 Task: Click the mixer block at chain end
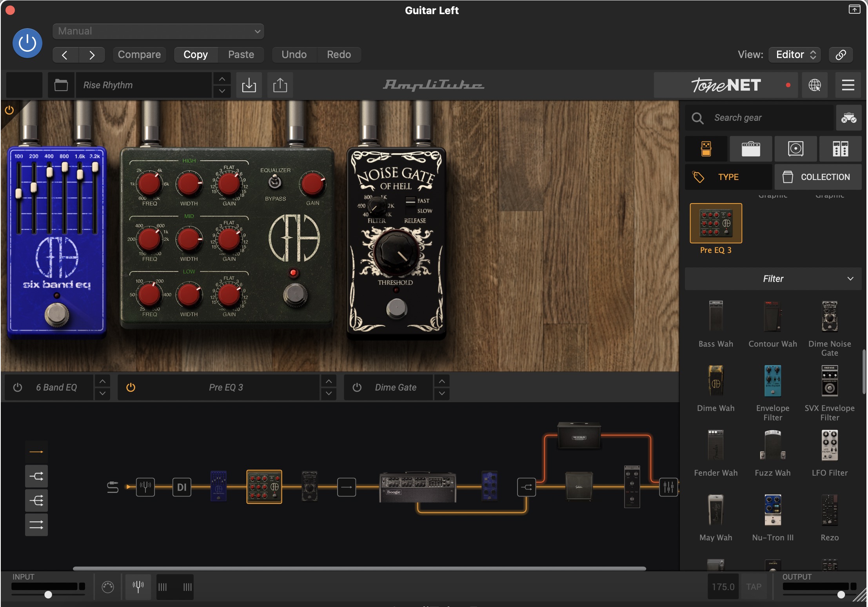click(668, 487)
